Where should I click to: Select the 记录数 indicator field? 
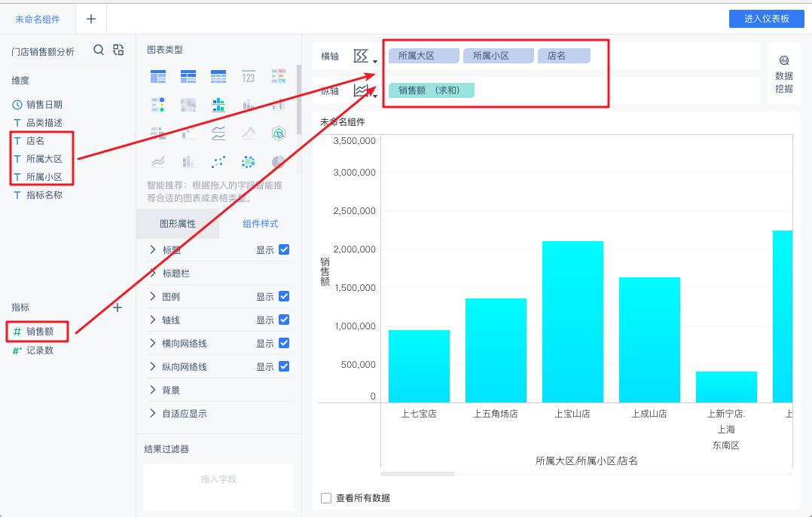pos(40,350)
